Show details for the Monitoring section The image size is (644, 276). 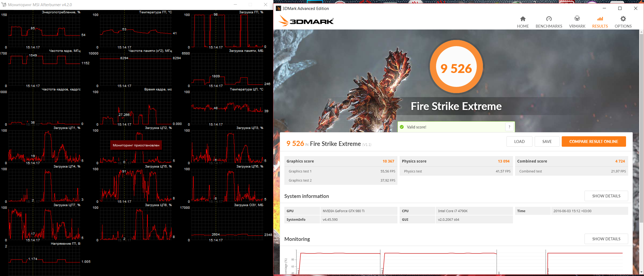point(606,239)
